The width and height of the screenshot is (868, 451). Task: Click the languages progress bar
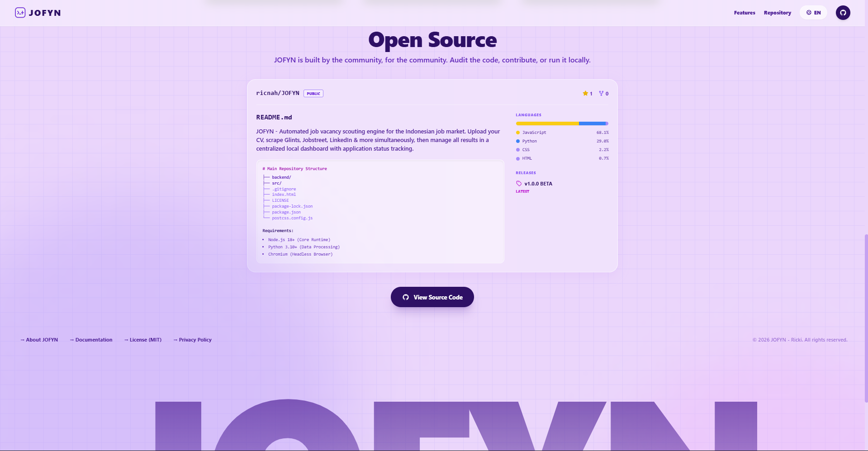pyautogui.click(x=562, y=123)
